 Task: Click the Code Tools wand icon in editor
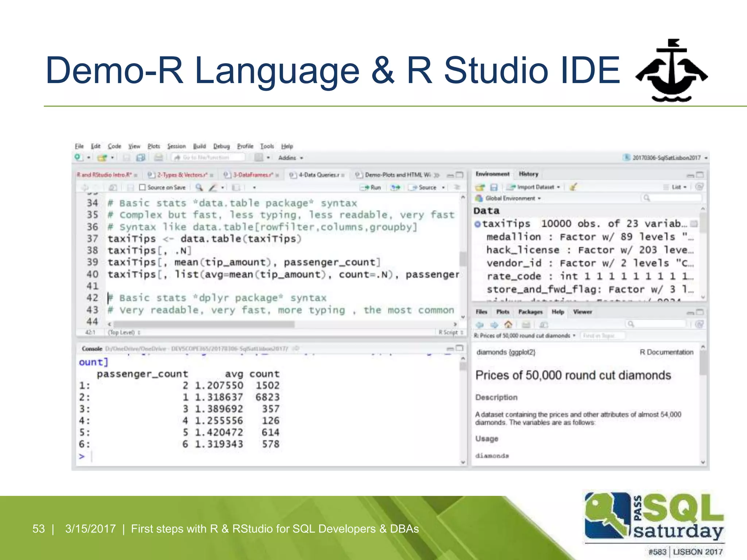tap(212, 187)
